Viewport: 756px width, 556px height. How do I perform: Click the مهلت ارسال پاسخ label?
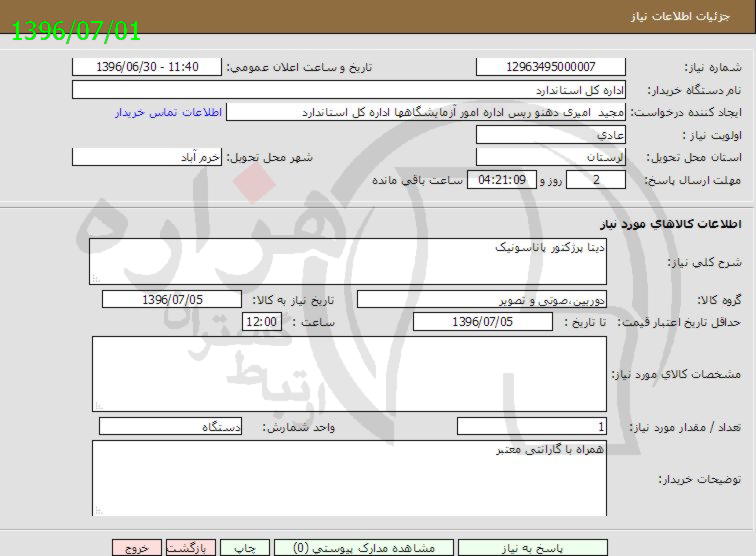tap(692, 180)
